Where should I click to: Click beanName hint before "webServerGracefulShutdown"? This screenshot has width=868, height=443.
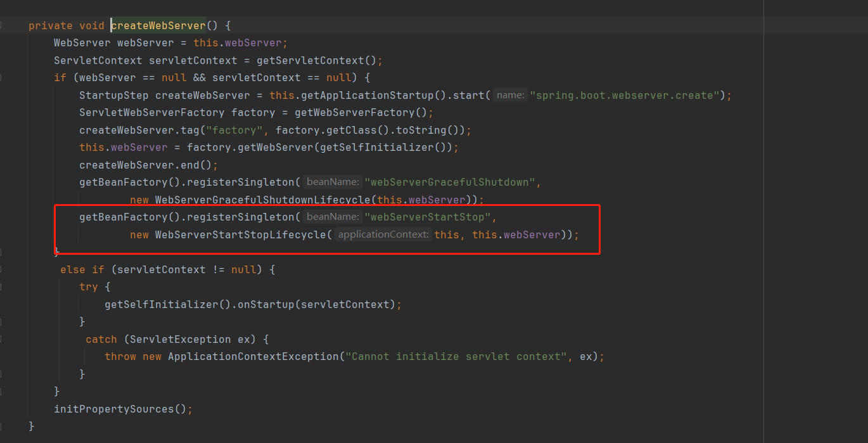[x=332, y=183]
